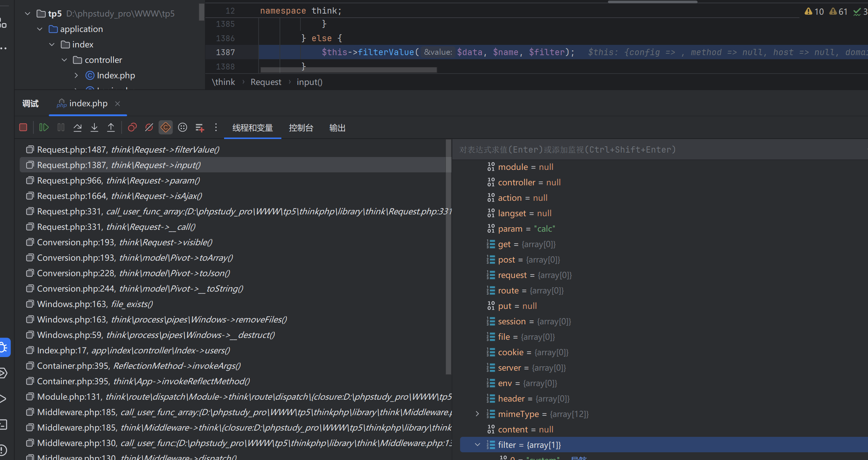Collapse the filter array variable
This screenshot has height=460, width=868.
(x=477, y=445)
